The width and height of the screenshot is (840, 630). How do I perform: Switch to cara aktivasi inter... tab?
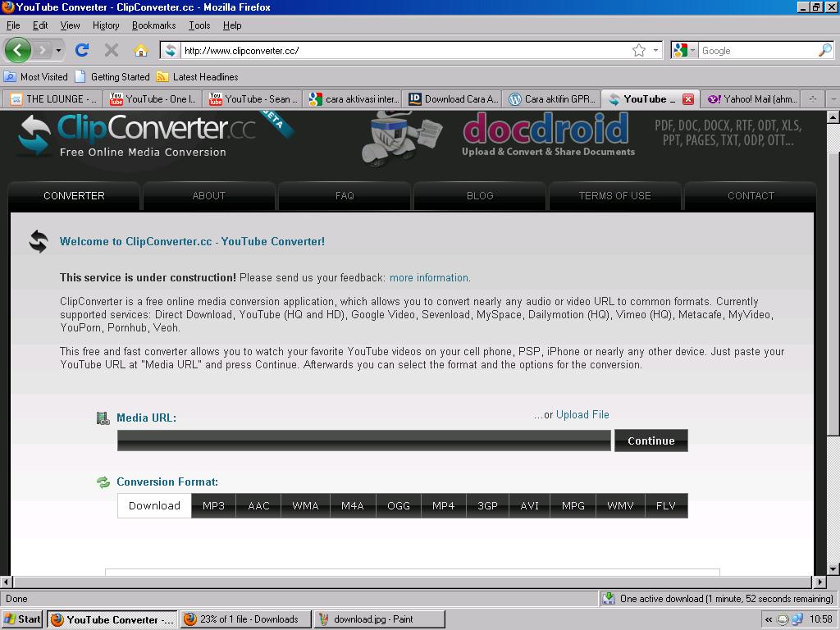pos(351,99)
